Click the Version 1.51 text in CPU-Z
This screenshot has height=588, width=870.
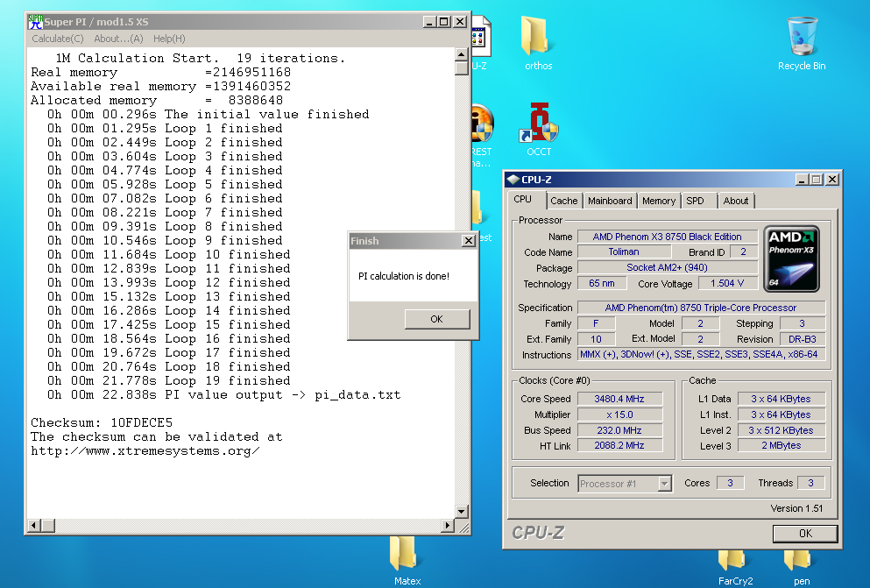click(796, 508)
